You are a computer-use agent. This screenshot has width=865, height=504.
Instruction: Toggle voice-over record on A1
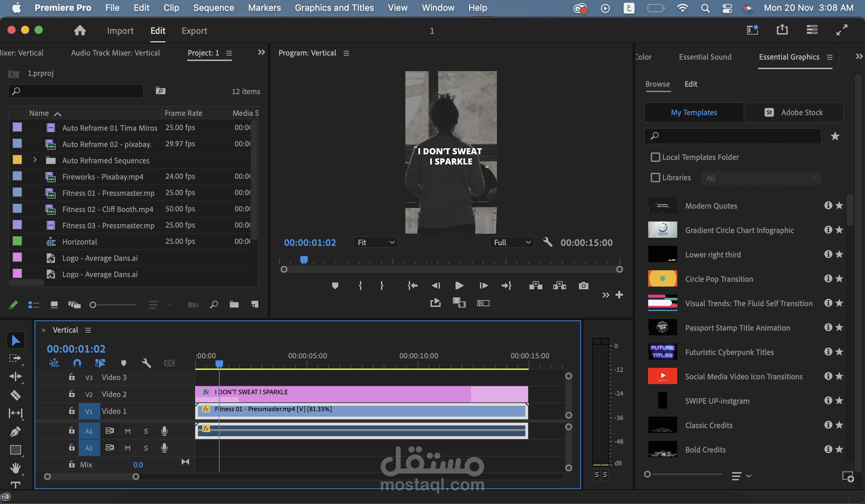[x=164, y=431]
